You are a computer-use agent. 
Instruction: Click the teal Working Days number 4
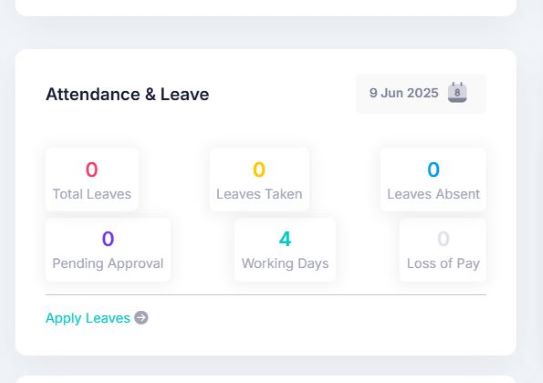[x=285, y=239]
